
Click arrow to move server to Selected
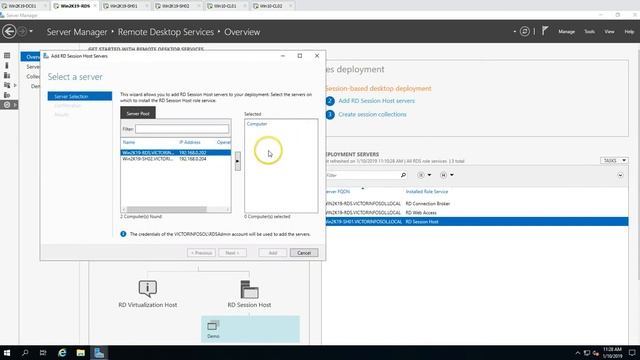pos(238,161)
